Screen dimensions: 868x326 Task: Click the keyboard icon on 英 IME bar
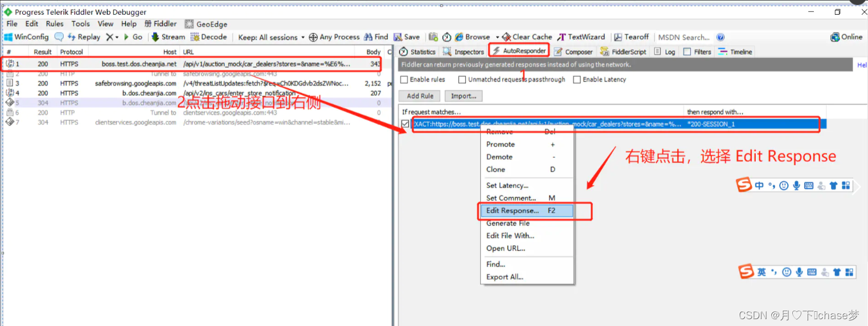812,272
